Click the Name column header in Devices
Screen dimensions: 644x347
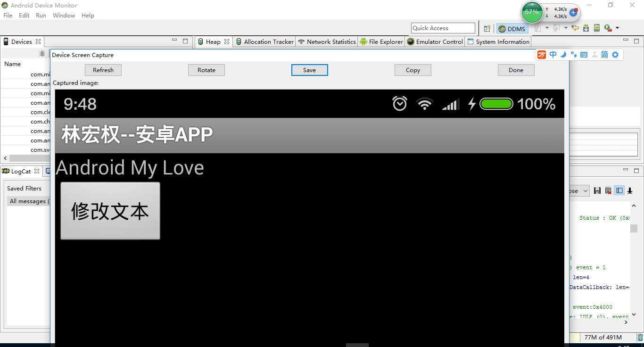[x=13, y=64]
